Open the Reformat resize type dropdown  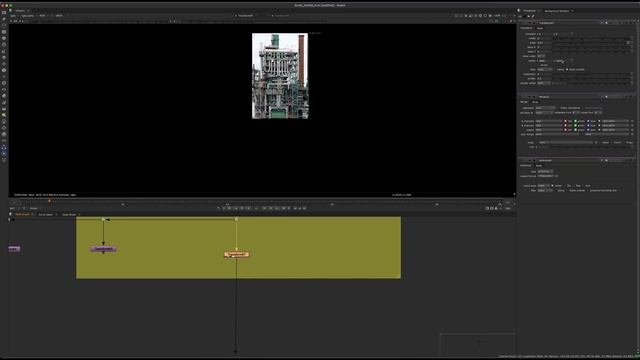point(543,186)
